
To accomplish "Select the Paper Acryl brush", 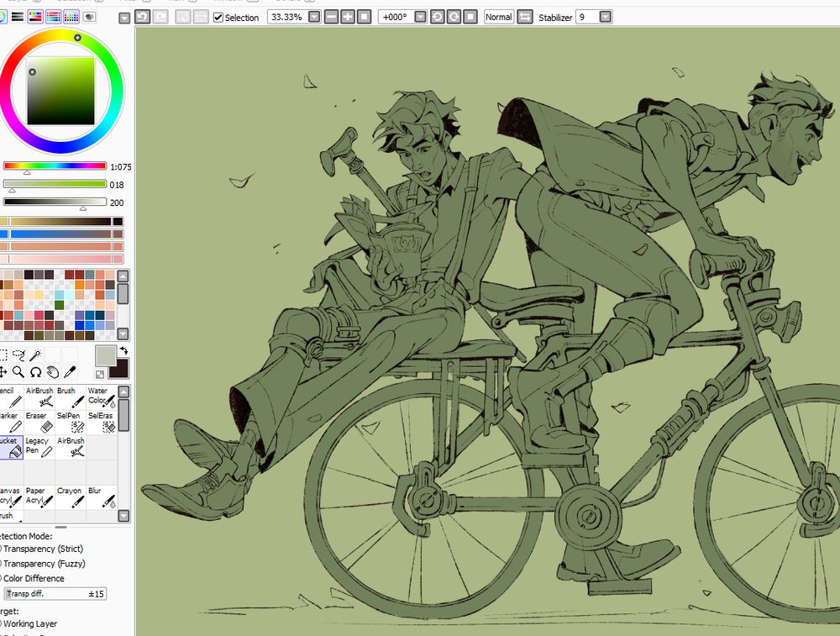I will (x=39, y=497).
